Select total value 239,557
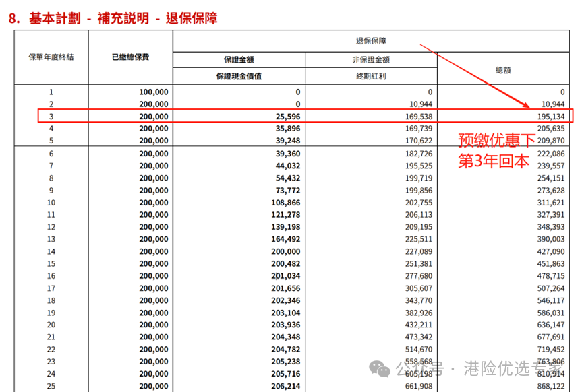The image size is (582, 392). click(551, 166)
